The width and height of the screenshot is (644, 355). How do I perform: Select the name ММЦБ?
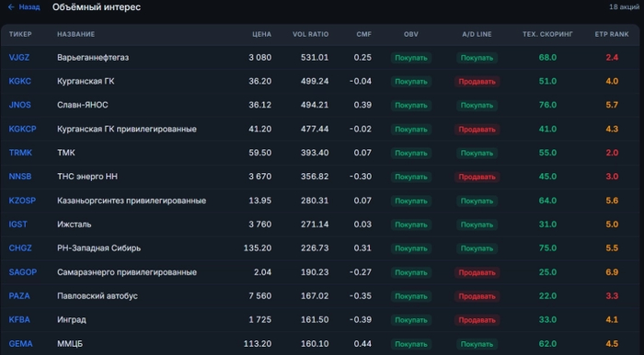coord(70,344)
